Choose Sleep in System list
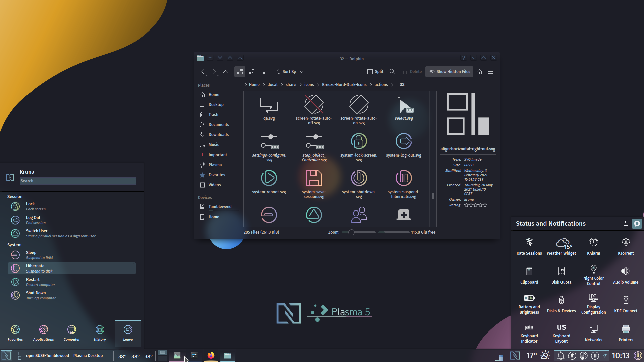 point(72,255)
